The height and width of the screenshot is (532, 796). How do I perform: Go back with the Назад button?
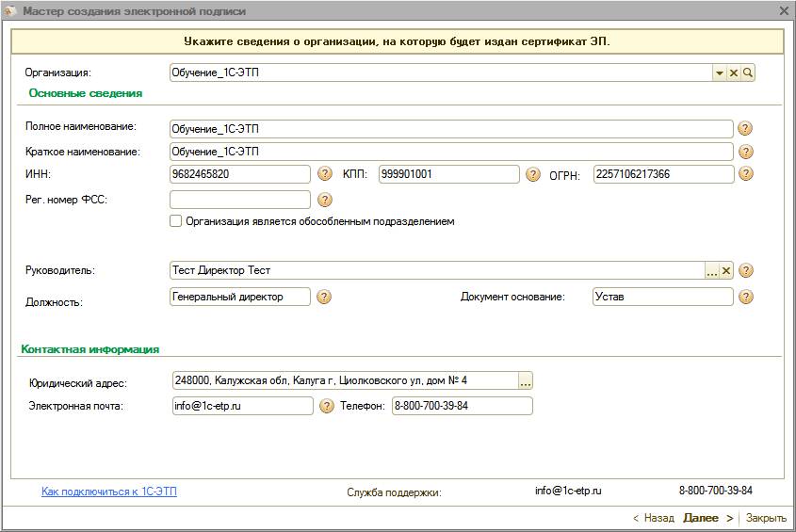click(654, 518)
